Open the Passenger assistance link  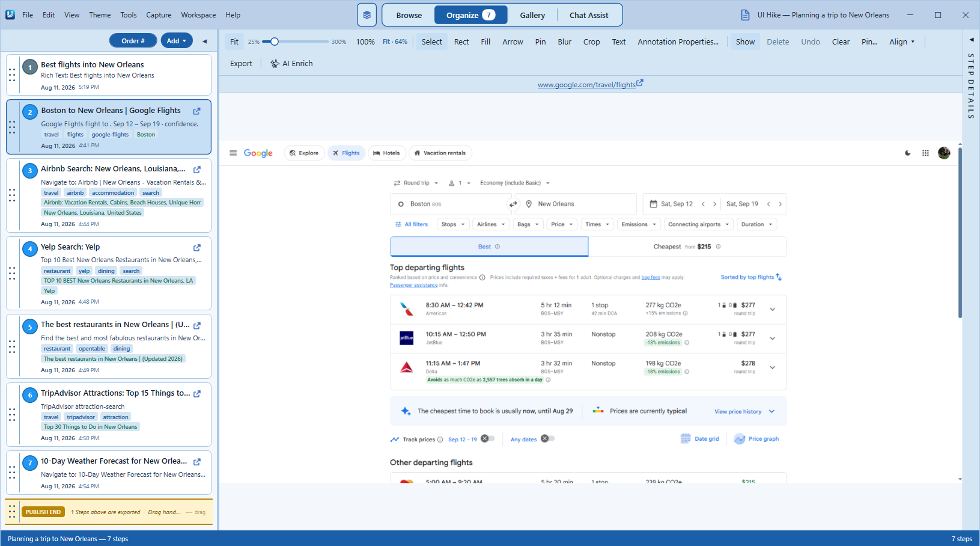[414, 285]
